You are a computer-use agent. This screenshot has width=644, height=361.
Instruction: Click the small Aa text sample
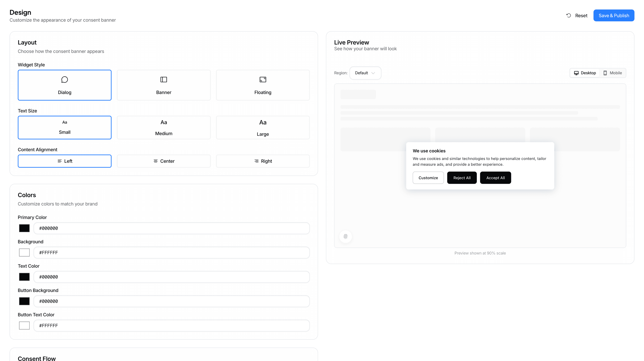(65, 122)
